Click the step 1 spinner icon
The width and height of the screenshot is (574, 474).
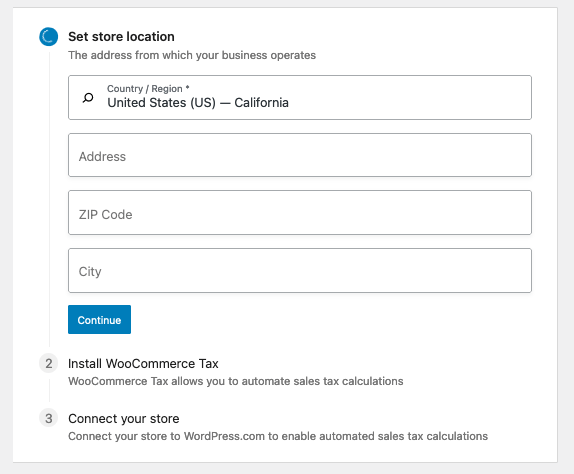[x=49, y=37]
